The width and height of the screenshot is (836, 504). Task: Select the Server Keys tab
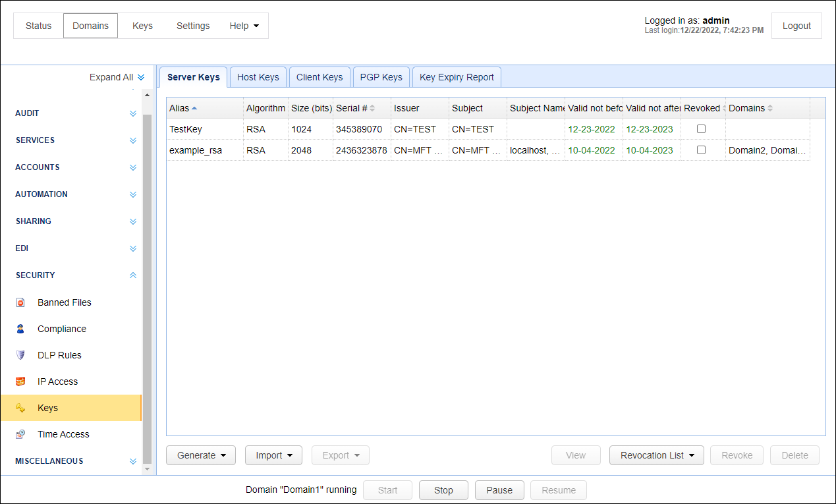pyautogui.click(x=194, y=77)
